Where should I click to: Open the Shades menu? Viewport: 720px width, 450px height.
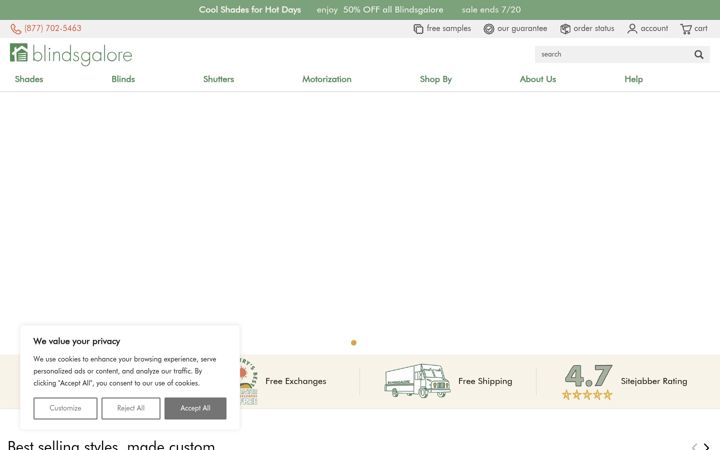29,79
